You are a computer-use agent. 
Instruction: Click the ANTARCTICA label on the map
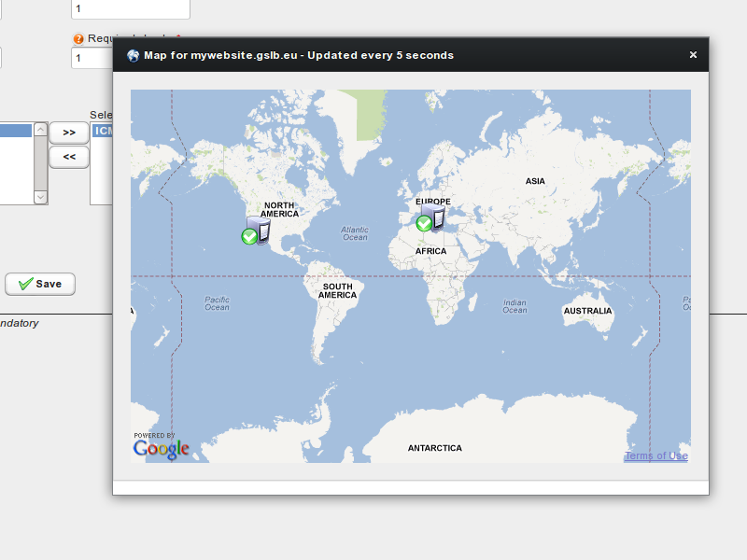click(x=434, y=448)
